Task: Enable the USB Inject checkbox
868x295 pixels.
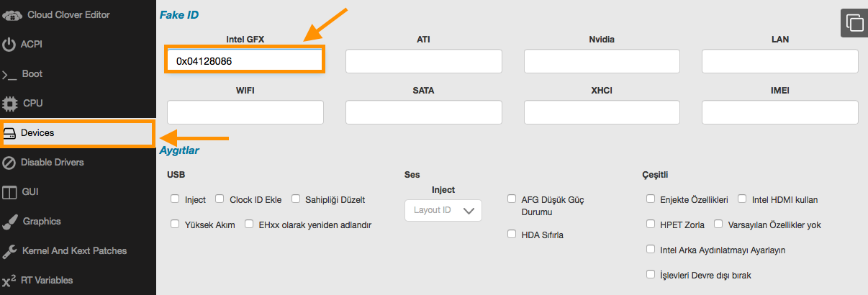Action: (175, 199)
